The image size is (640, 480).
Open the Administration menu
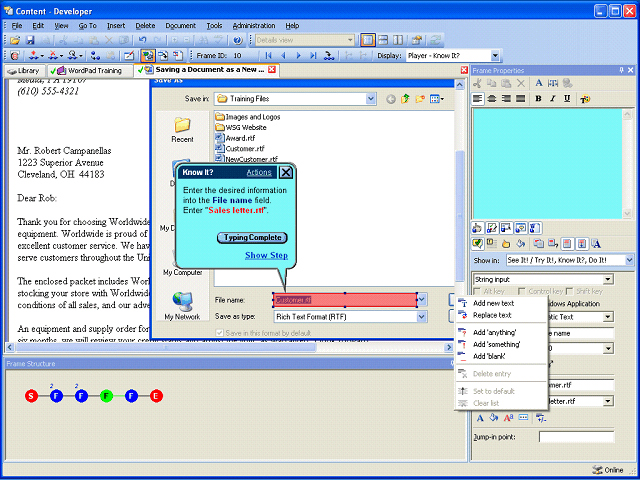[254, 26]
